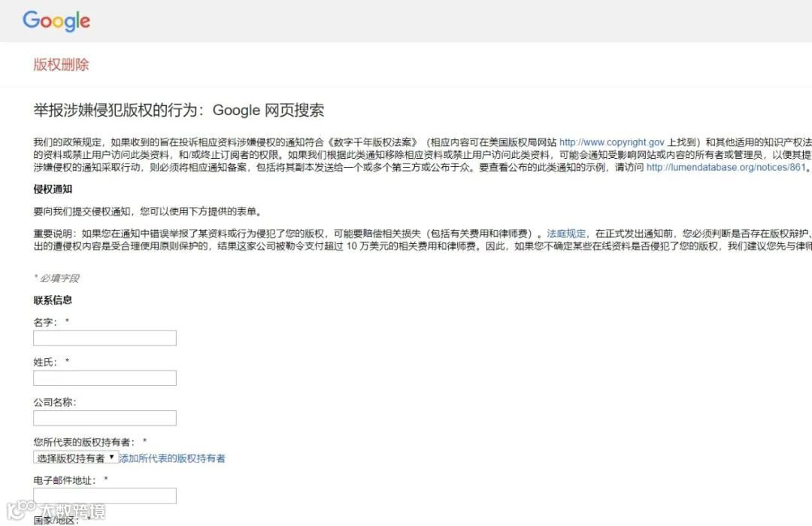The height and width of the screenshot is (526, 812).
Task: Open the 版权删除 page heading link
Action: point(61,65)
